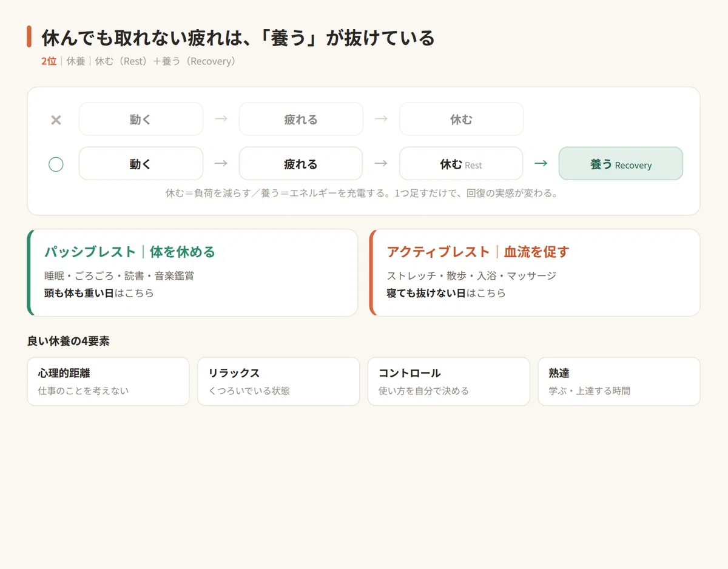Open the 心理的距離 card
This screenshot has height=569, width=728.
click(x=109, y=382)
